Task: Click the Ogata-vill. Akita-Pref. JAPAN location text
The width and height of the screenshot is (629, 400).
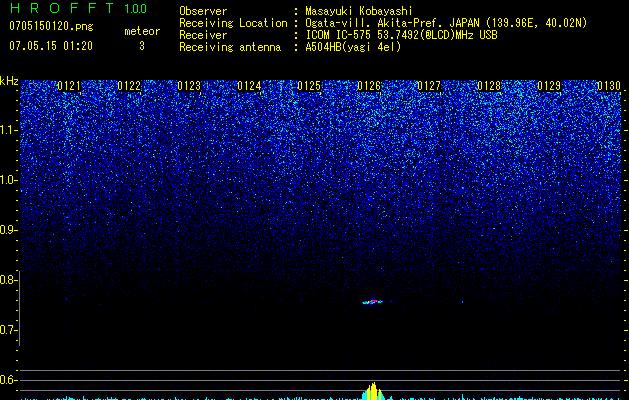Action: coord(446,23)
